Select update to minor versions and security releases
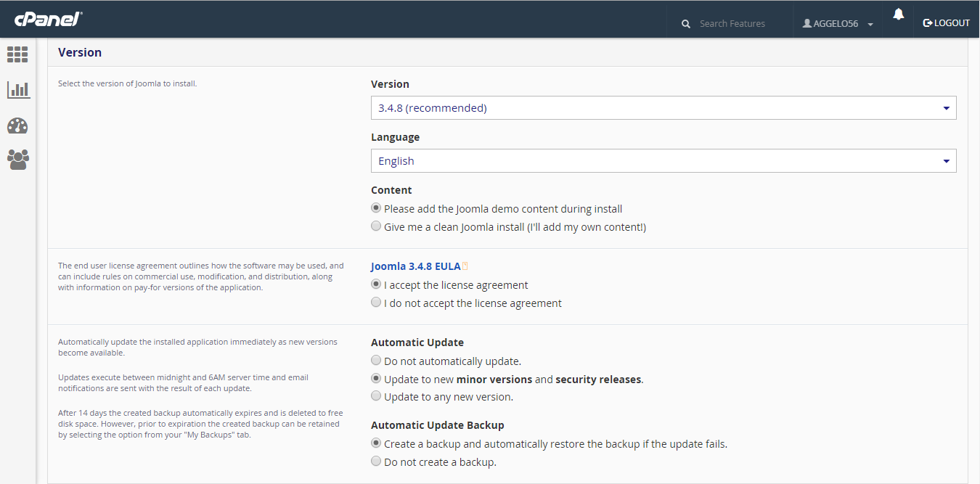This screenshot has width=980, height=484. [376, 379]
